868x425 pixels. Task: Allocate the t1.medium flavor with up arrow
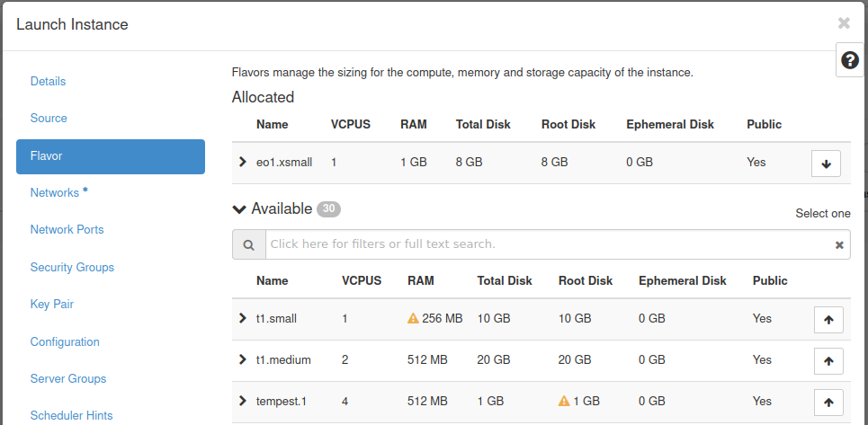pyautogui.click(x=828, y=360)
